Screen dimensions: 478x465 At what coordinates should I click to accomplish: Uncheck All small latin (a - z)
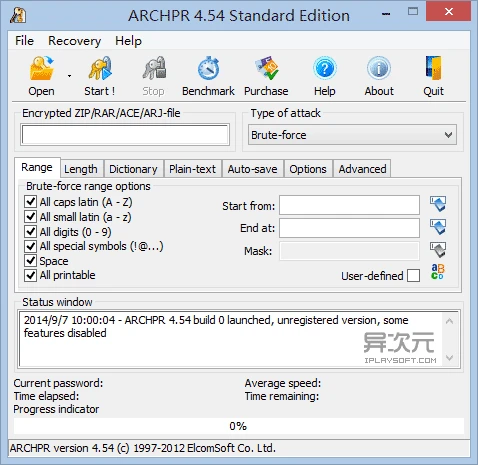click(x=30, y=217)
